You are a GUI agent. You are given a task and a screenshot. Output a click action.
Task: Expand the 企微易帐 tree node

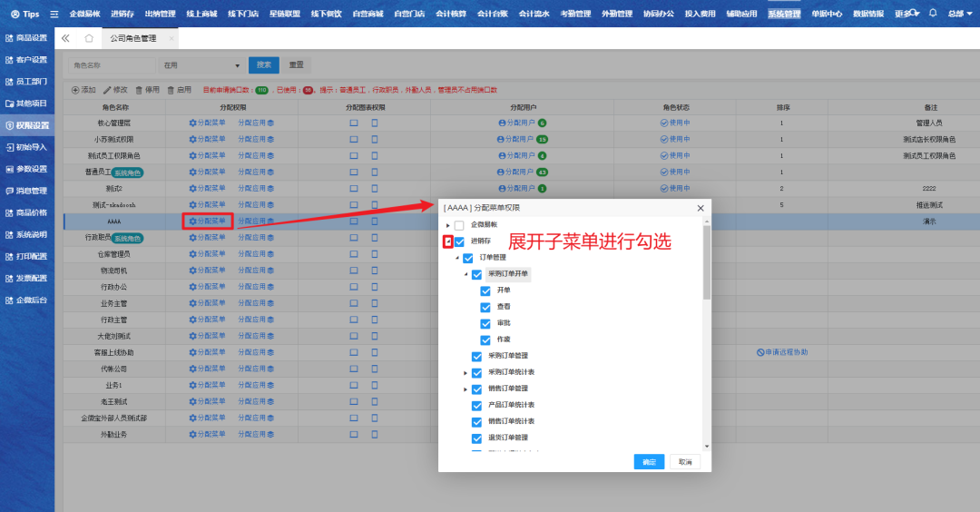coord(447,225)
